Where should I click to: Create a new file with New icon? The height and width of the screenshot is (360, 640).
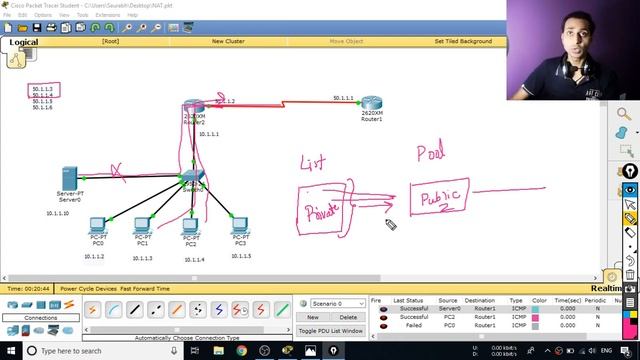coord(8,28)
